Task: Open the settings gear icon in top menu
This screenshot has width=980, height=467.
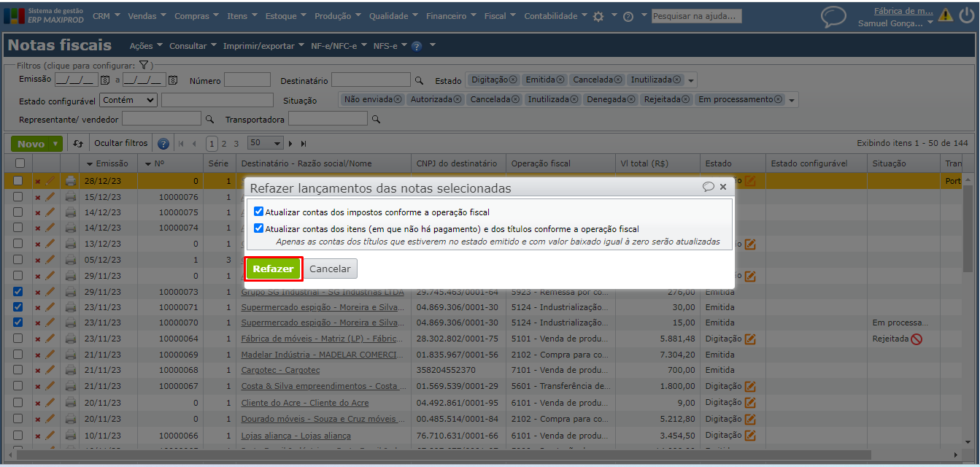Action: coord(598,16)
